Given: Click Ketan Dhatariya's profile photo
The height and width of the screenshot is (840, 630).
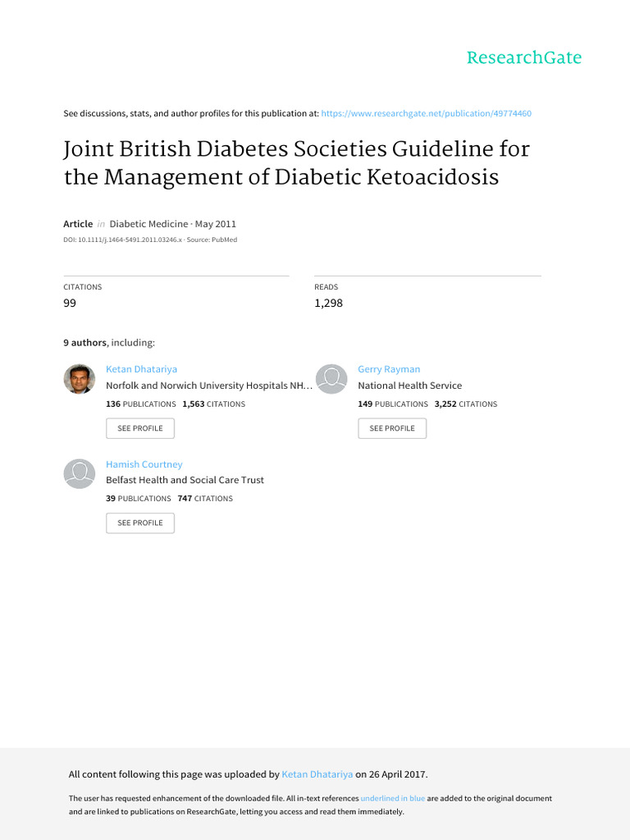Looking at the screenshot, I should (80, 379).
